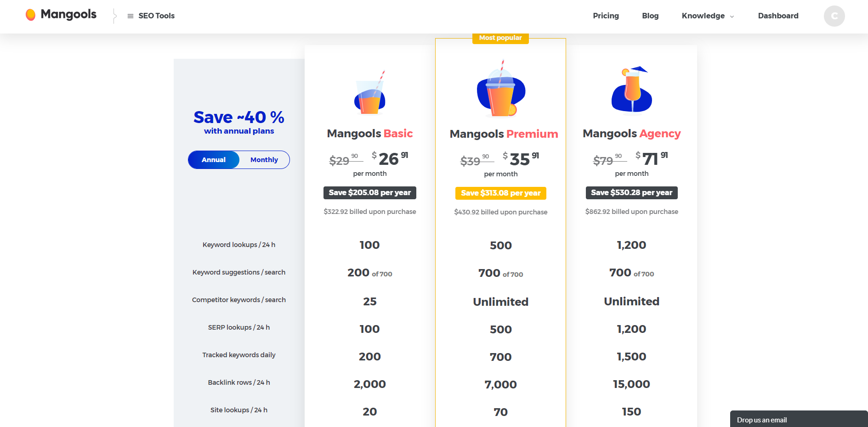The image size is (868, 427).
Task: Click Agency's 150 site lookups value
Action: point(632,412)
